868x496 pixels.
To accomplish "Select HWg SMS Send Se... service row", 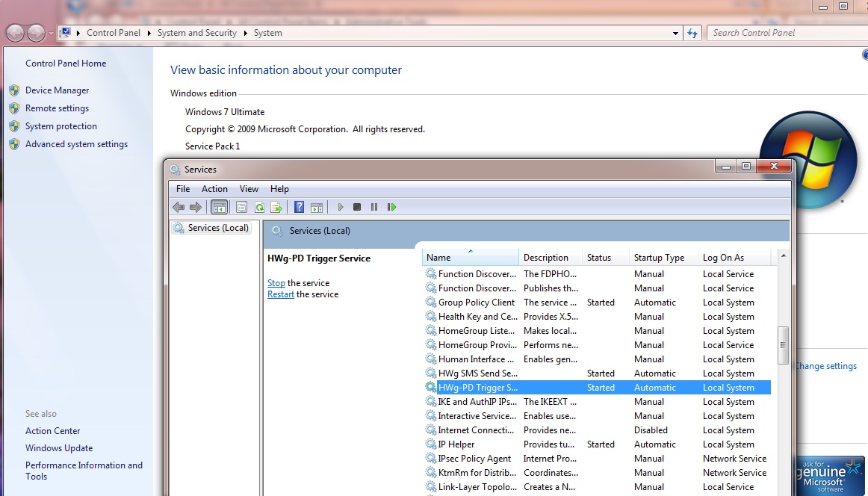I will click(597, 373).
